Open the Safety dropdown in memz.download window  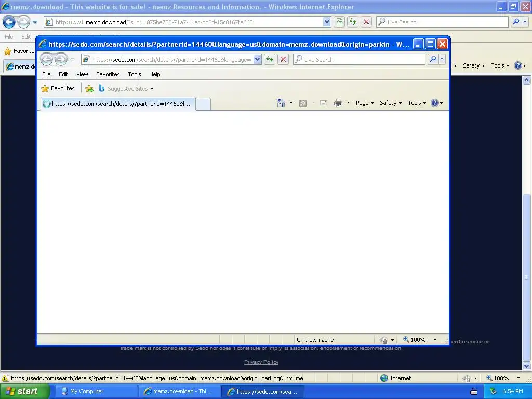coord(474,65)
